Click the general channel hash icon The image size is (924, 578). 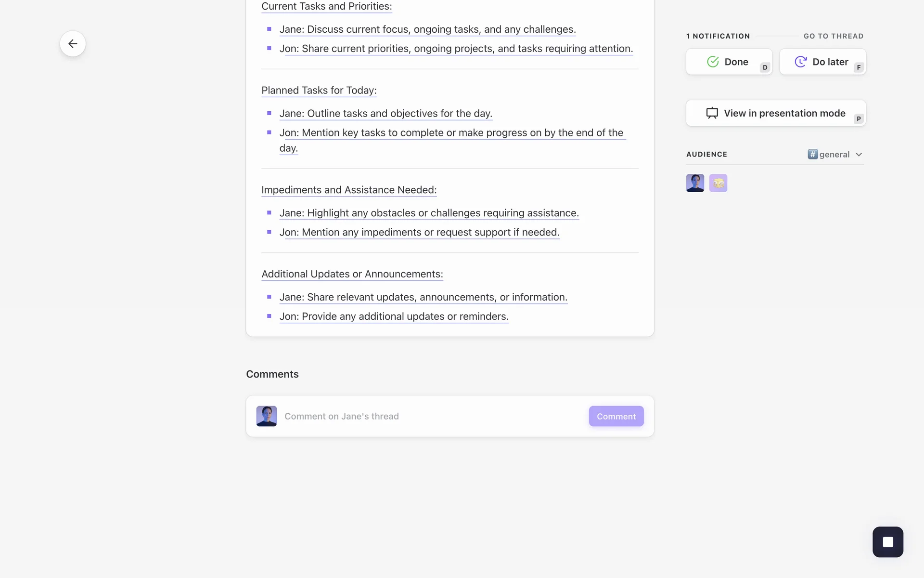point(812,154)
